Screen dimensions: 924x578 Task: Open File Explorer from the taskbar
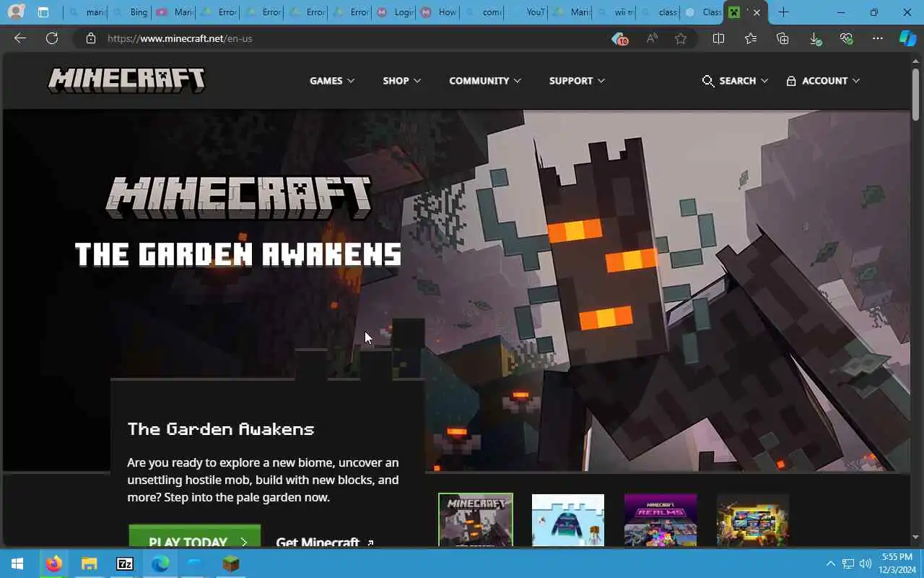(89, 564)
